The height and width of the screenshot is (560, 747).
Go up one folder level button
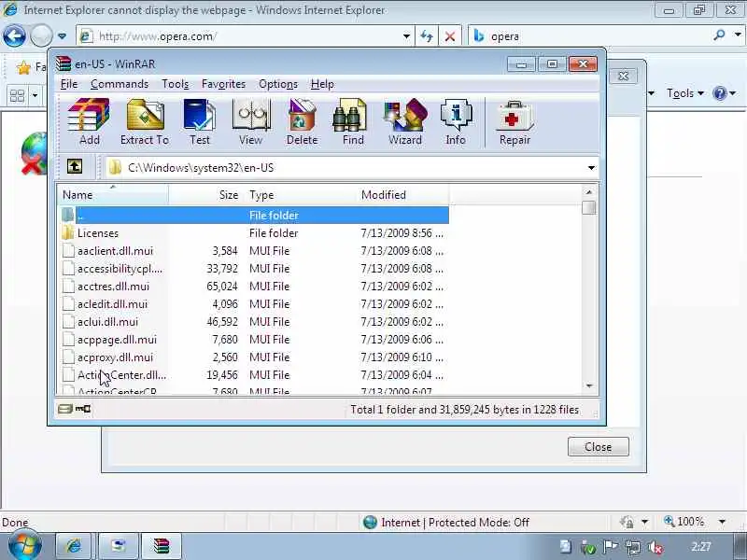[75, 167]
